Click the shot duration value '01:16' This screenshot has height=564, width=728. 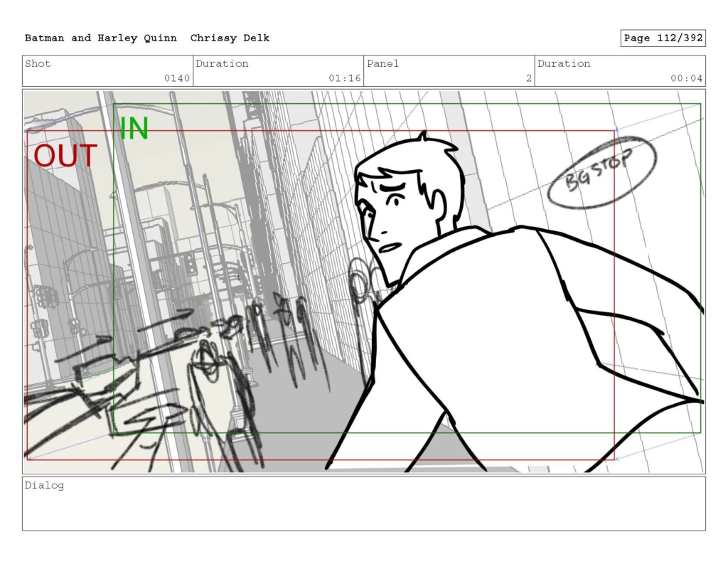[x=345, y=78]
